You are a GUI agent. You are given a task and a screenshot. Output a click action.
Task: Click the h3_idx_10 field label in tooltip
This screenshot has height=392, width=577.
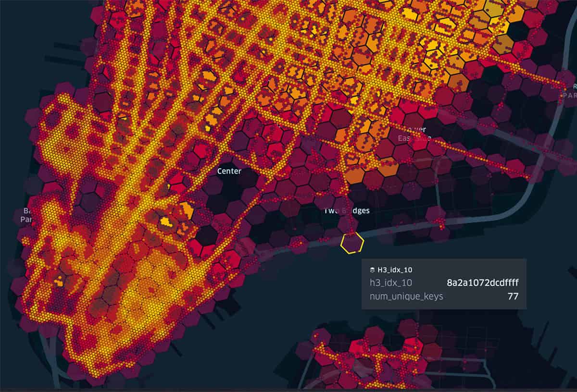pyautogui.click(x=390, y=283)
